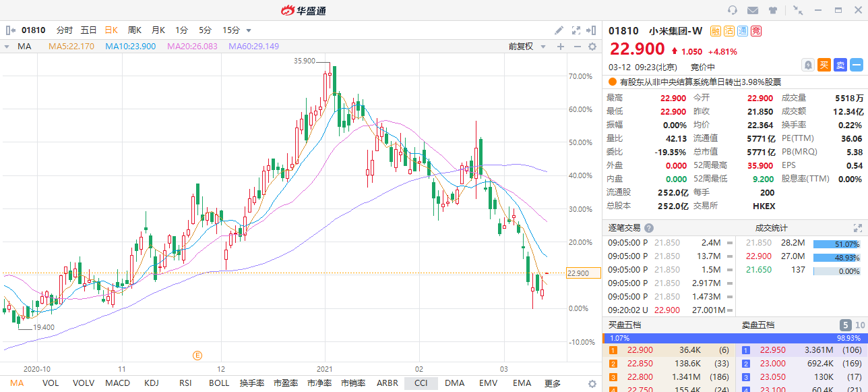This screenshot has height=392, width=868.
Task: Open the drawing pencil tool
Action: [x=559, y=30]
